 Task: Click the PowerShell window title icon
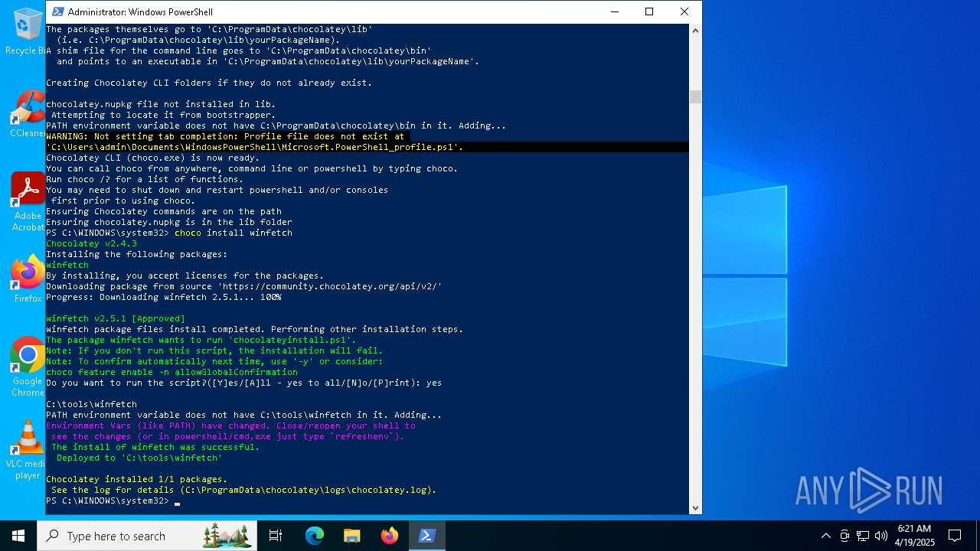(57, 11)
